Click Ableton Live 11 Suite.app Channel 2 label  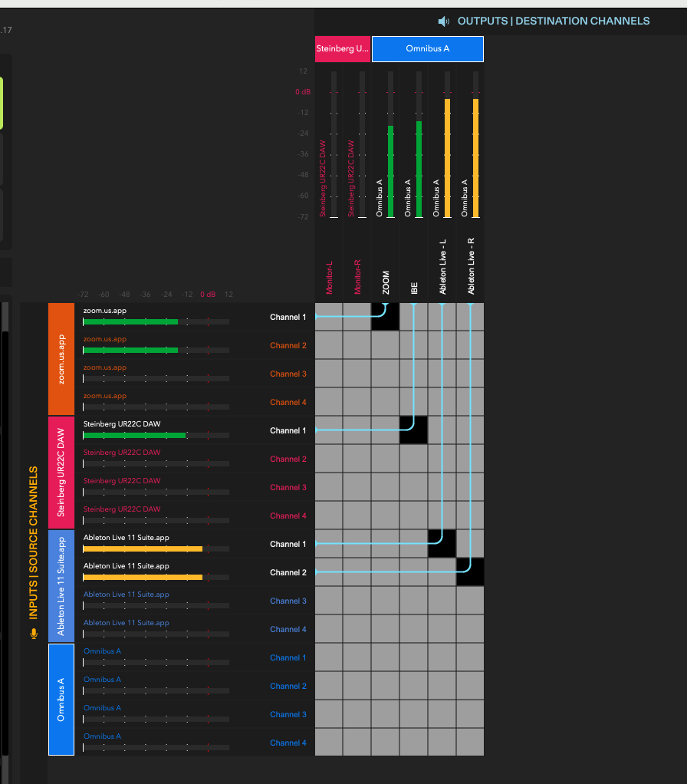(288, 572)
